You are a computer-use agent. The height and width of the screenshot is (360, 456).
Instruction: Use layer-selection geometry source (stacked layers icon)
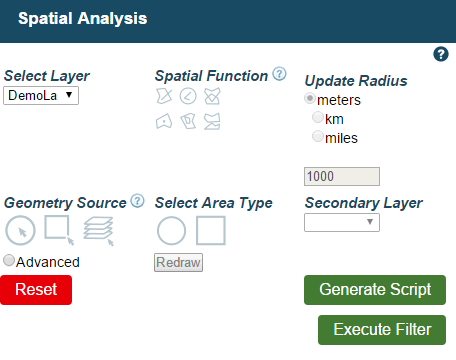pos(99,231)
